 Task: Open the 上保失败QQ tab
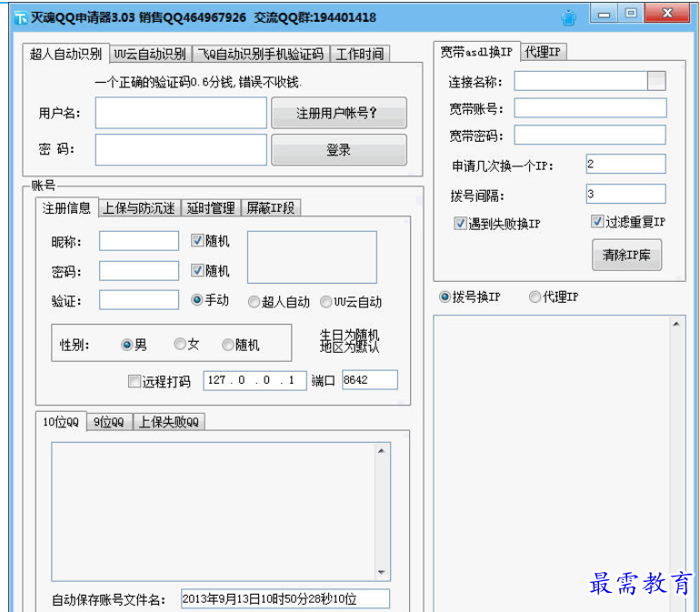coord(169,422)
